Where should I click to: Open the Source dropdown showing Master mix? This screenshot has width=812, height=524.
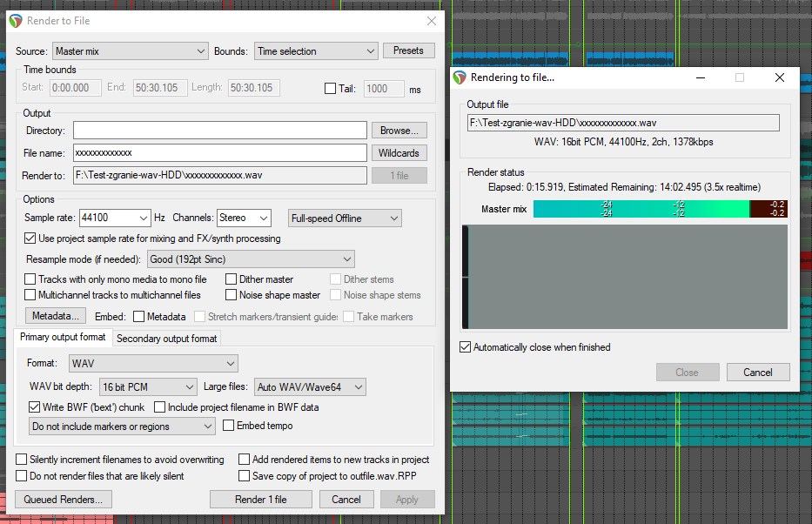(x=130, y=51)
